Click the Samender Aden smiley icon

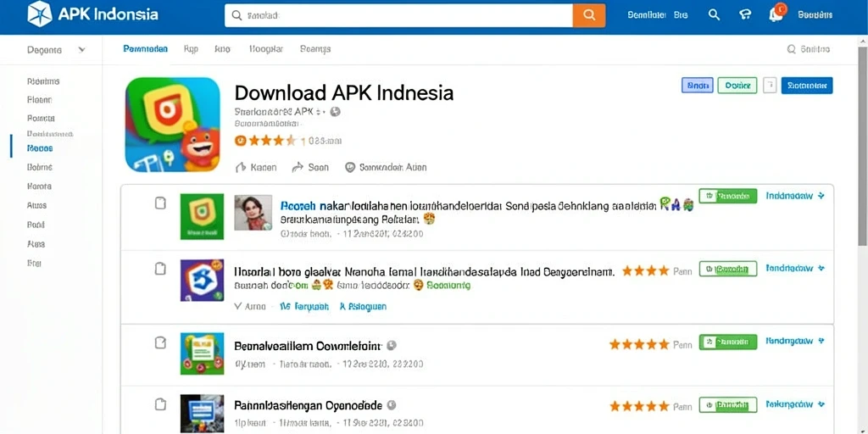pos(350,167)
